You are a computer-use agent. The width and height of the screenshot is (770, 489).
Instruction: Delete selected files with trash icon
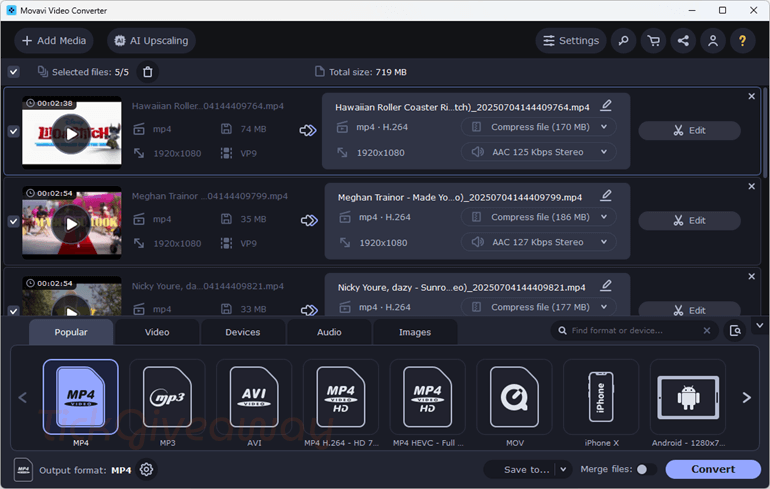coord(147,72)
